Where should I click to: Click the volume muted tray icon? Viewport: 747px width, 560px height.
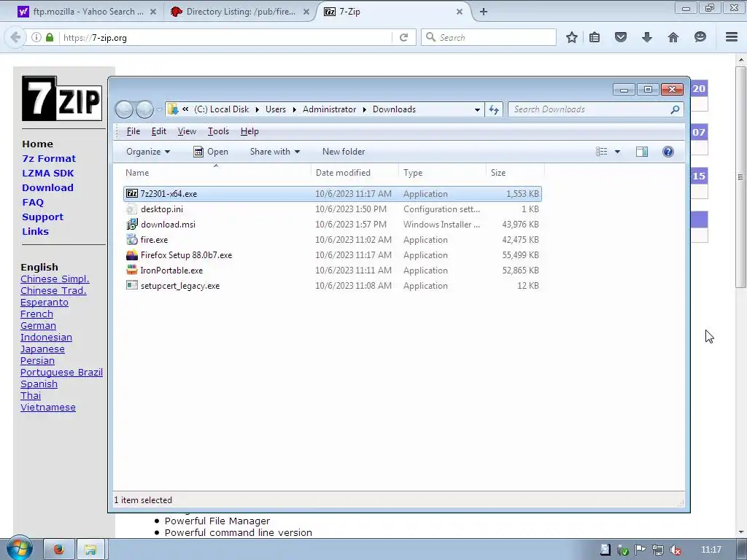[675, 550]
